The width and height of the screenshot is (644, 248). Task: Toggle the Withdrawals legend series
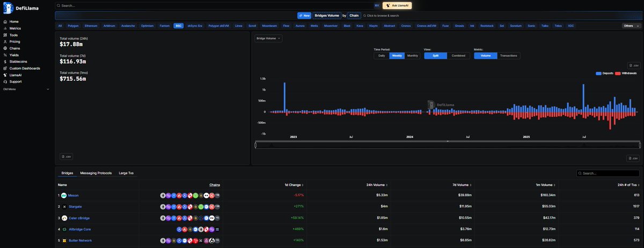point(626,73)
